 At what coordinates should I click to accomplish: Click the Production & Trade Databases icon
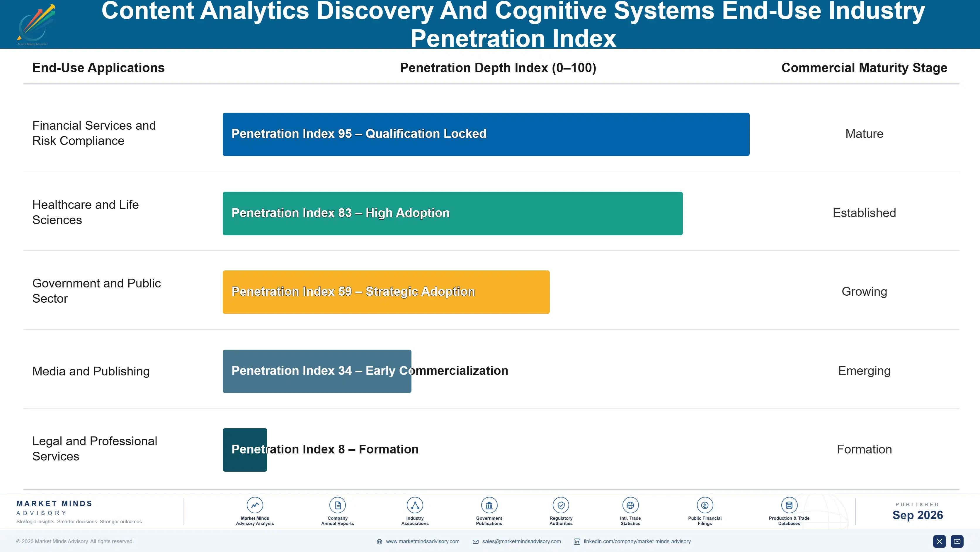(x=789, y=505)
